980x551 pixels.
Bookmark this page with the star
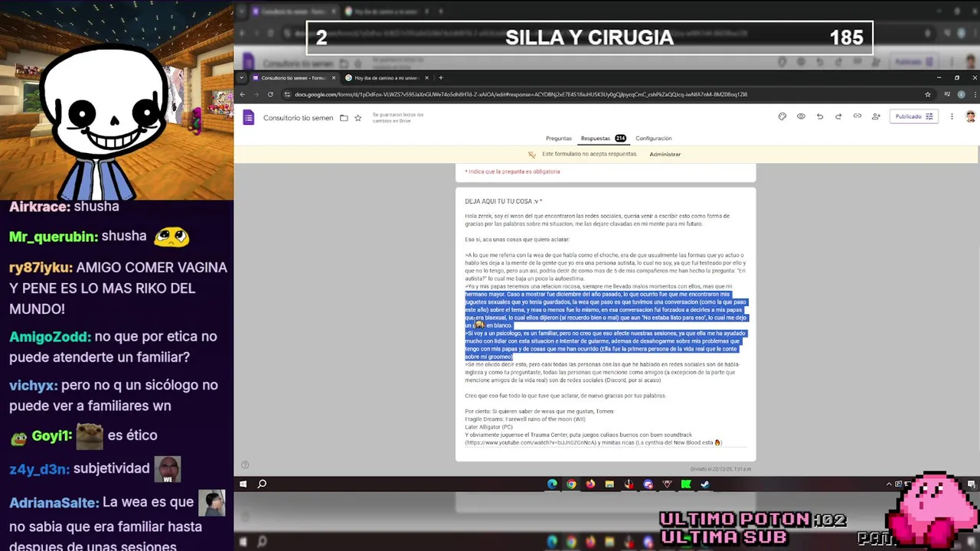928,94
